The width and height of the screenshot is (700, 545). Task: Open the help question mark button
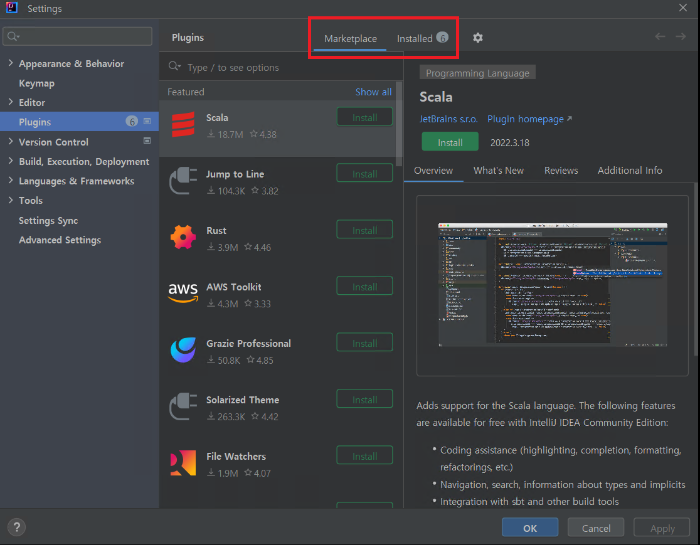click(17, 527)
